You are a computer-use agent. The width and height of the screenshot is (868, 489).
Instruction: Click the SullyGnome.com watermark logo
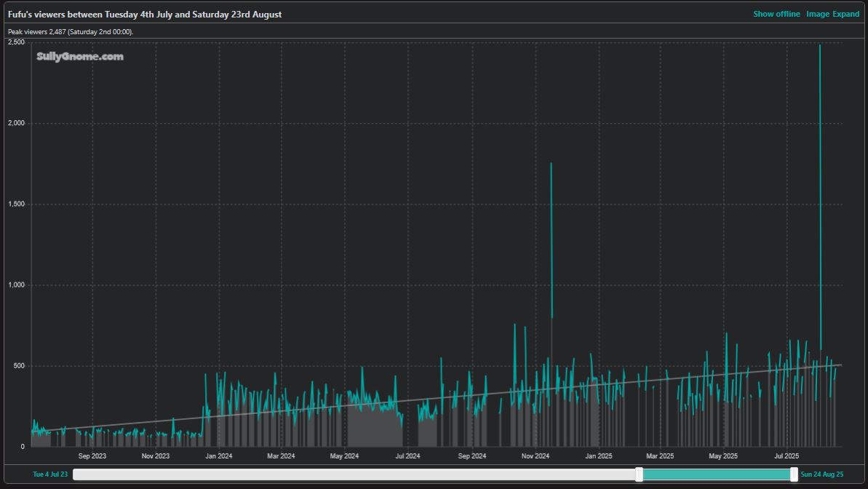[80, 56]
